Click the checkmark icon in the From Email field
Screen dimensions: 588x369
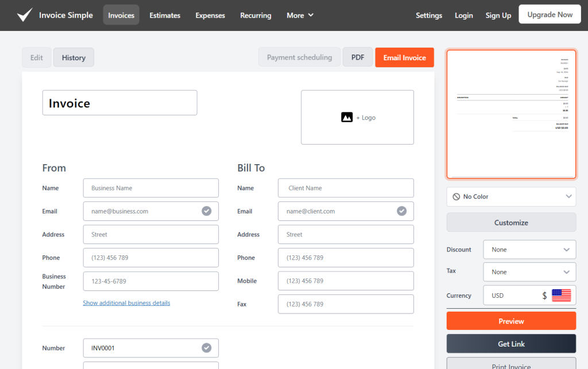[x=207, y=211]
